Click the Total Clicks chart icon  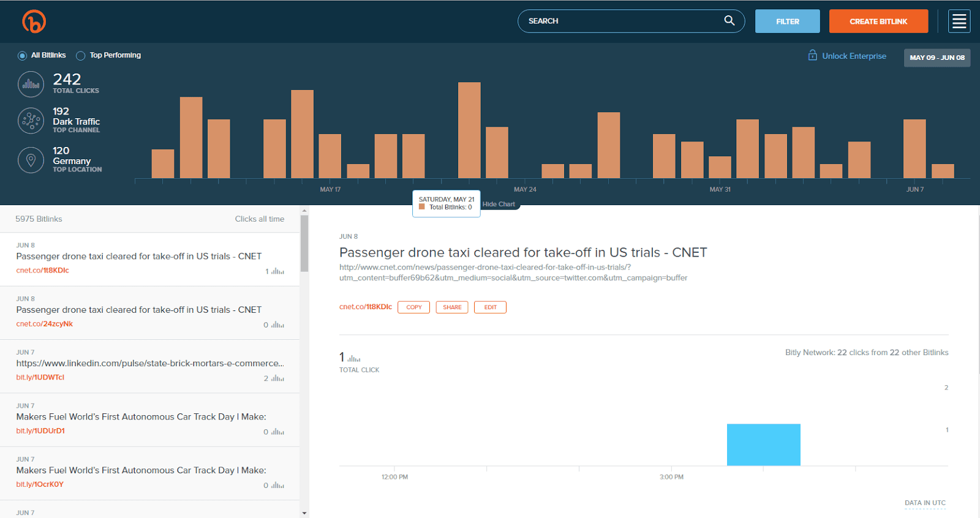[31, 84]
